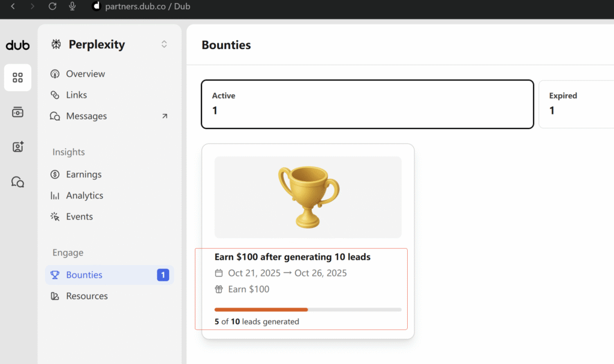The image size is (614, 364).
Task: Open the partner profile icon in rail
Action: (x=18, y=147)
